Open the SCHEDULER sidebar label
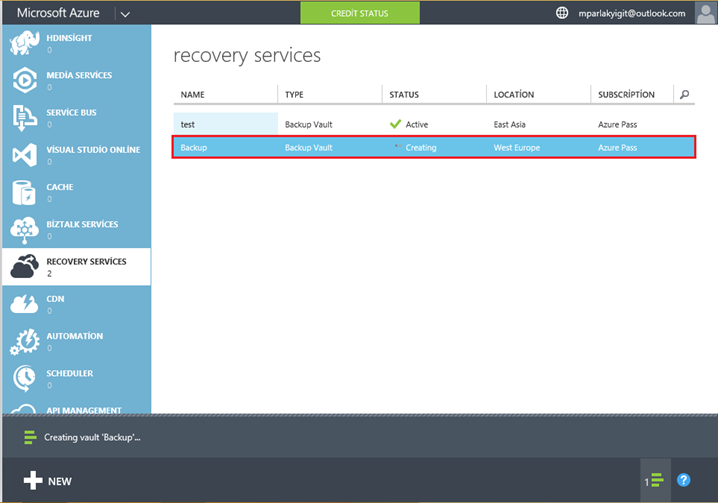This screenshot has height=503, width=718. 70,373
